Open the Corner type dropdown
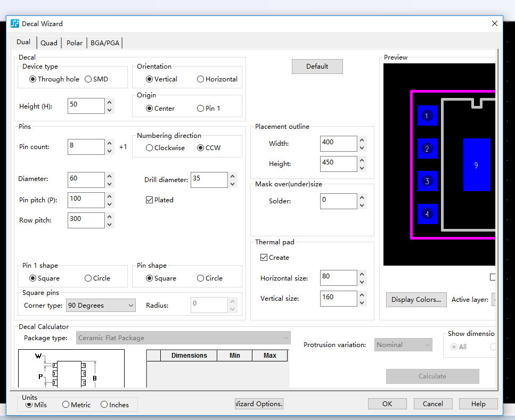 [101, 306]
